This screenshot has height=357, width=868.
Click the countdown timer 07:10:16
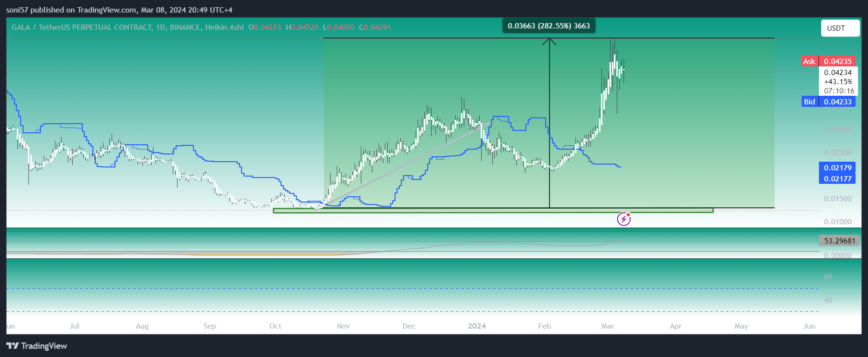click(x=839, y=91)
